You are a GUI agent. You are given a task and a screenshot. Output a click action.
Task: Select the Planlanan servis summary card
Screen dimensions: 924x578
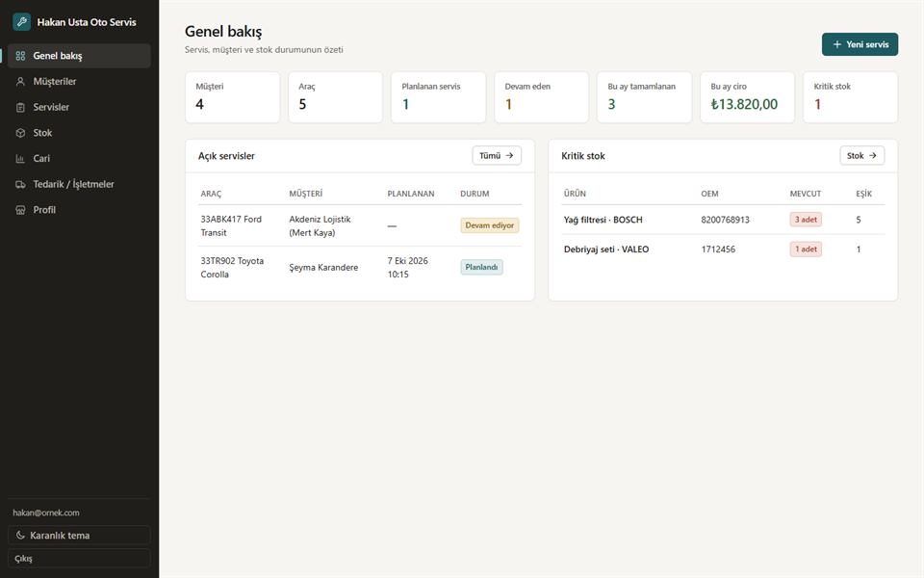[x=439, y=97]
